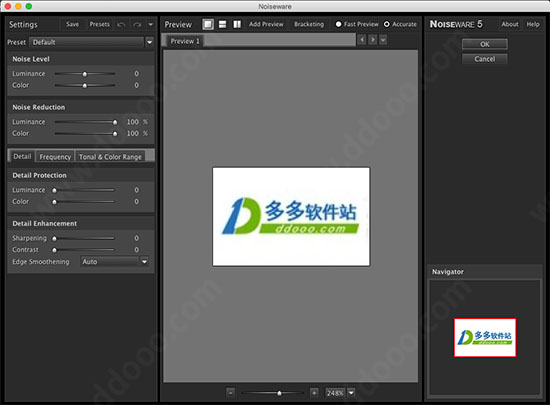Expand the Preset Default dropdown
The height and width of the screenshot is (405, 550).
coord(149,42)
